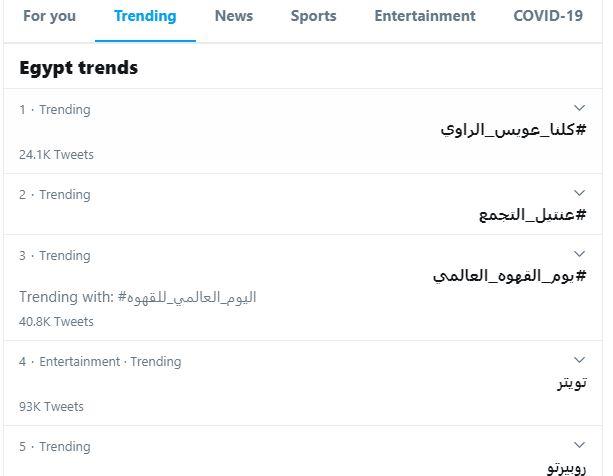Open chevron menu for second trend
613x476 pixels.
[579, 192]
